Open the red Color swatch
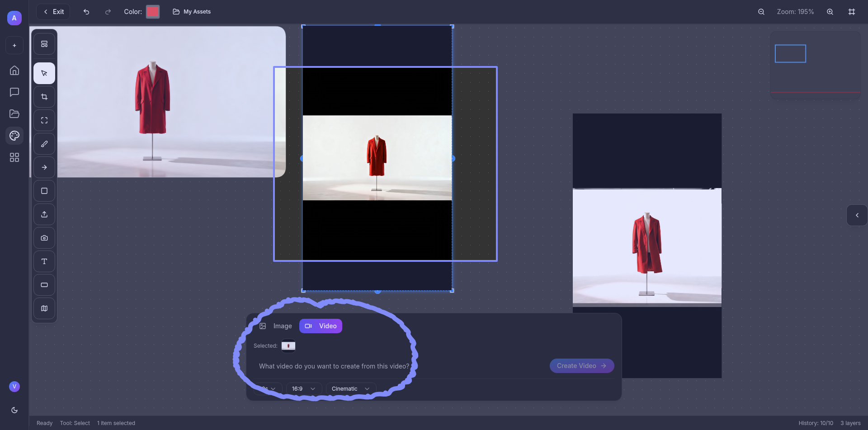This screenshot has height=430, width=868. pyautogui.click(x=153, y=12)
